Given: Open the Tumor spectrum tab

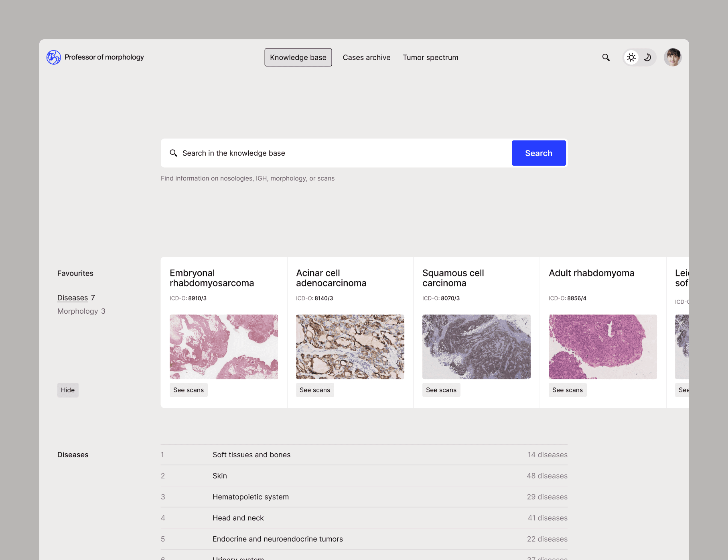Looking at the screenshot, I should [430, 57].
